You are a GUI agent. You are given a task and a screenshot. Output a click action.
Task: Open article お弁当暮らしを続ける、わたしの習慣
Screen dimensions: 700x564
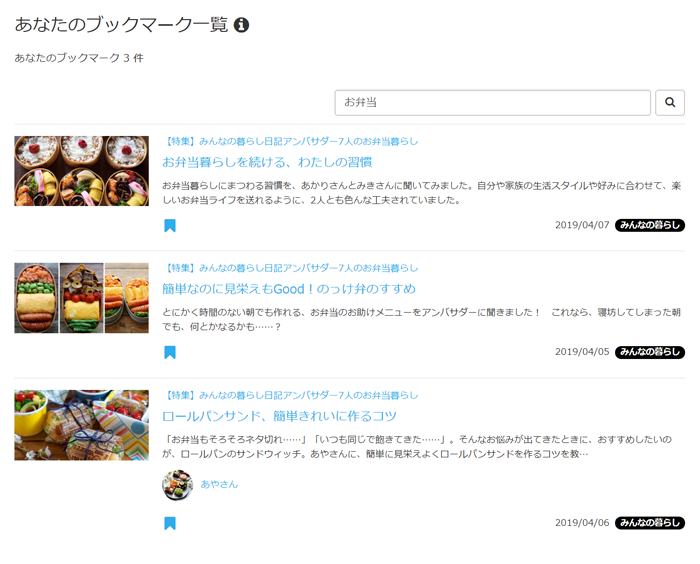(267, 162)
